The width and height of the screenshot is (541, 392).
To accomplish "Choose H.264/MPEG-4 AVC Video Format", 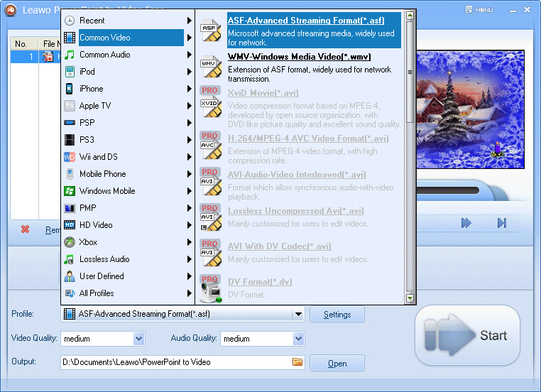I will tap(308, 138).
